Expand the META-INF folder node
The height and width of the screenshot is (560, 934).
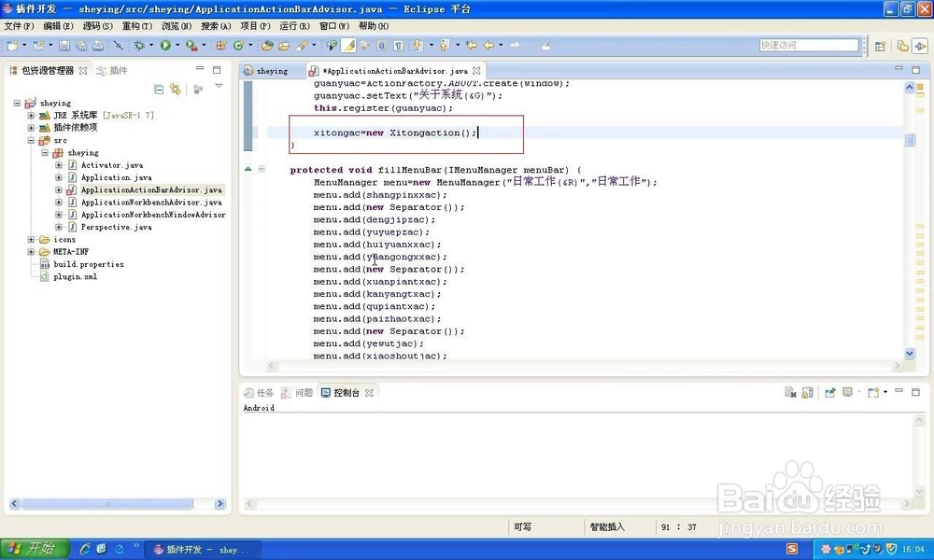pyautogui.click(x=31, y=252)
